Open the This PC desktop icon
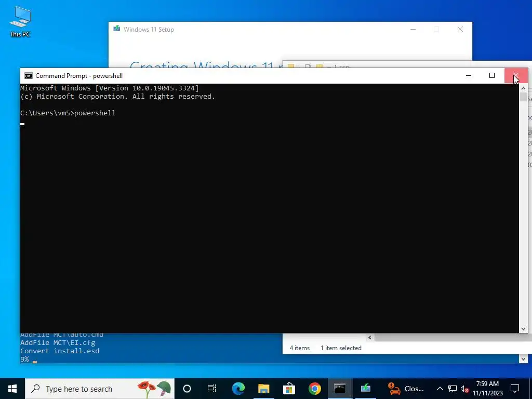This screenshot has width=532, height=399. point(20,21)
